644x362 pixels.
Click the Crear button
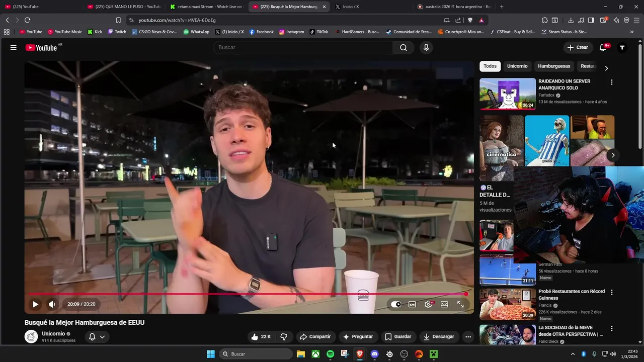[578, 47]
